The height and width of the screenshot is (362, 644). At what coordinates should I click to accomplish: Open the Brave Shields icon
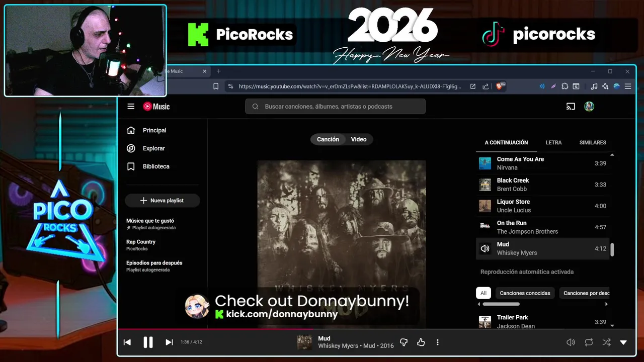[x=501, y=86]
